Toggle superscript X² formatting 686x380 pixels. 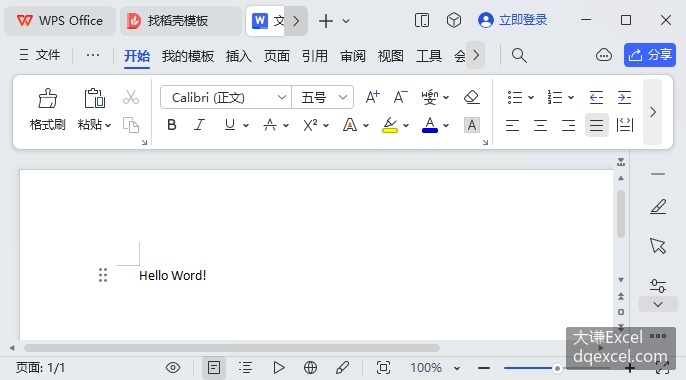pyautogui.click(x=310, y=125)
